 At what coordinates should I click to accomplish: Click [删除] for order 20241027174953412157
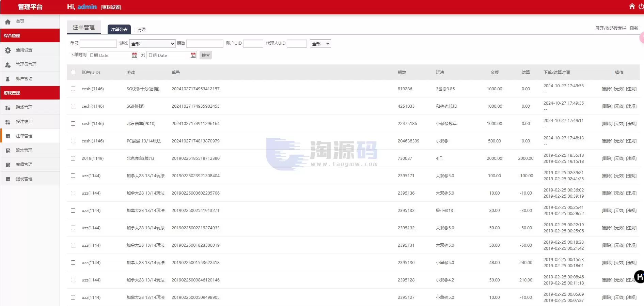(607, 89)
